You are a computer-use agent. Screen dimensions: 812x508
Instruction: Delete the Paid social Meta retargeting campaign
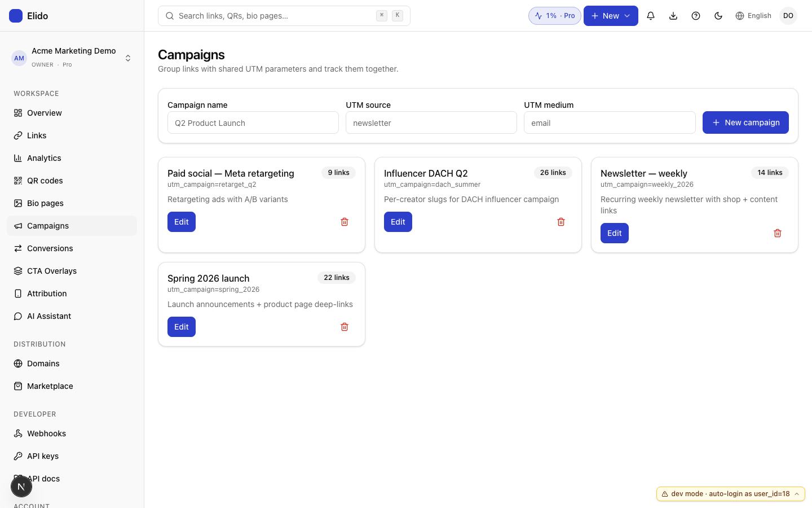pyautogui.click(x=345, y=222)
